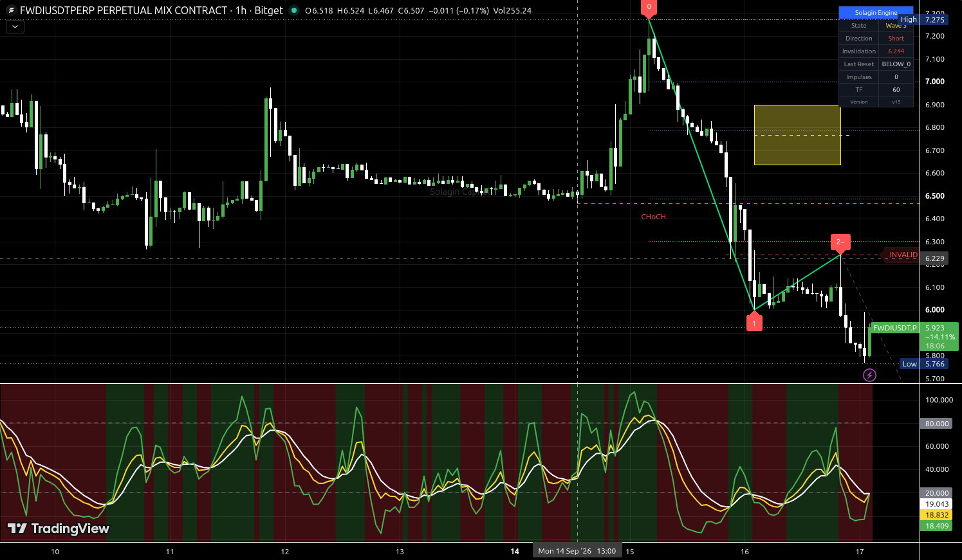The height and width of the screenshot is (560, 962).
Task: Click the Solagin Engine table header
Action: tap(876, 13)
